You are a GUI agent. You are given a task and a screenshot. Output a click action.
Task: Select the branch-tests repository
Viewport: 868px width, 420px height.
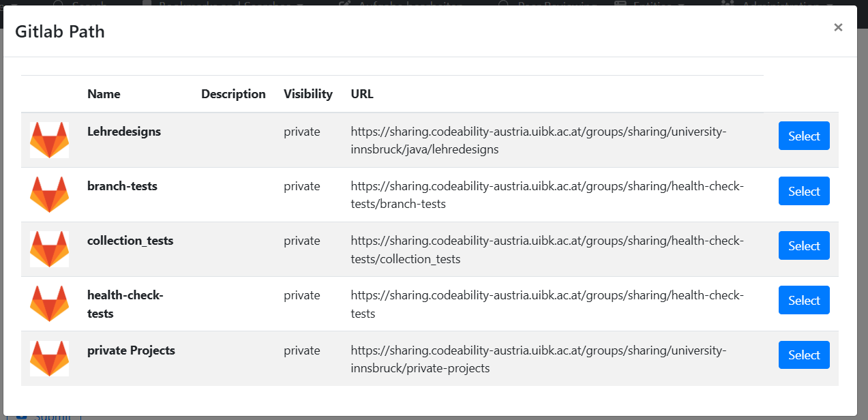click(x=803, y=191)
